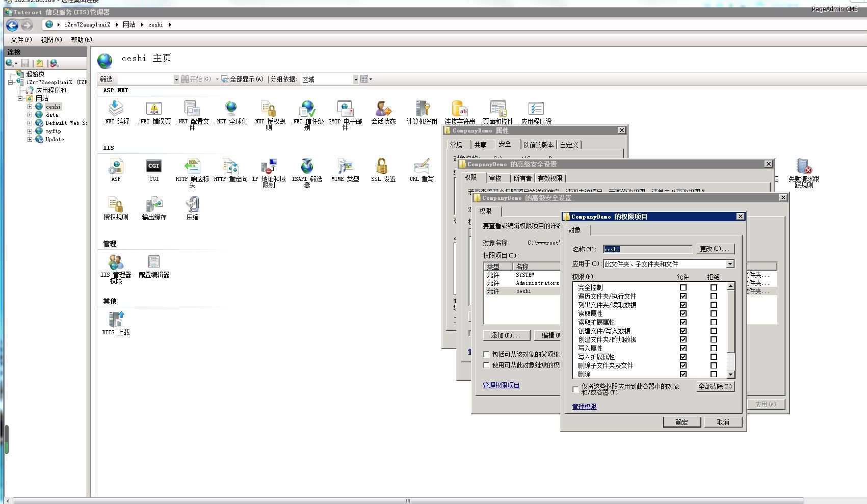Open the ISAPI 筛选器 icon
867x504 pixels.
[x=307, y=166]
